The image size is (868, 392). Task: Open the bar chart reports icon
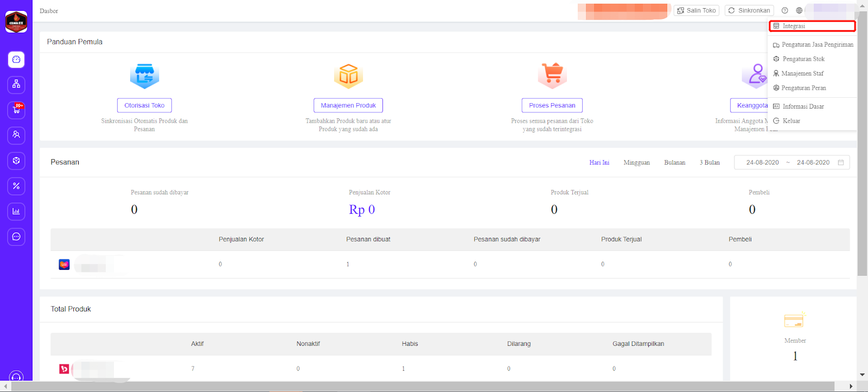(16, 211)
